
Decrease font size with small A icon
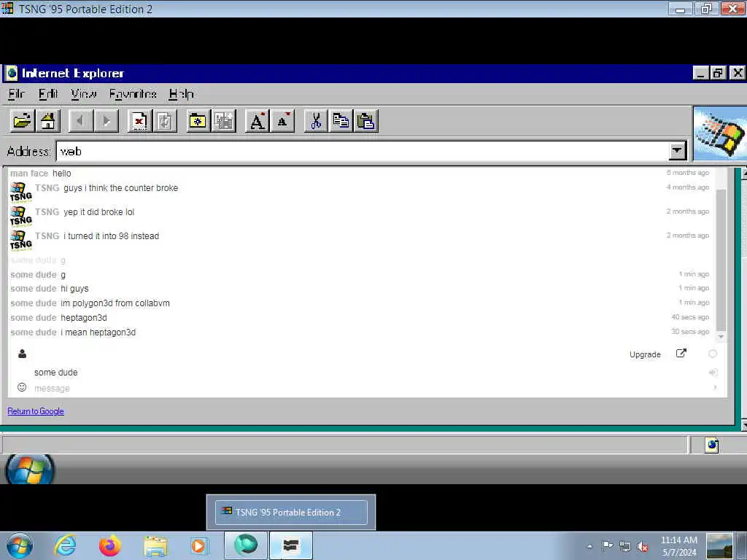[282, 121]
